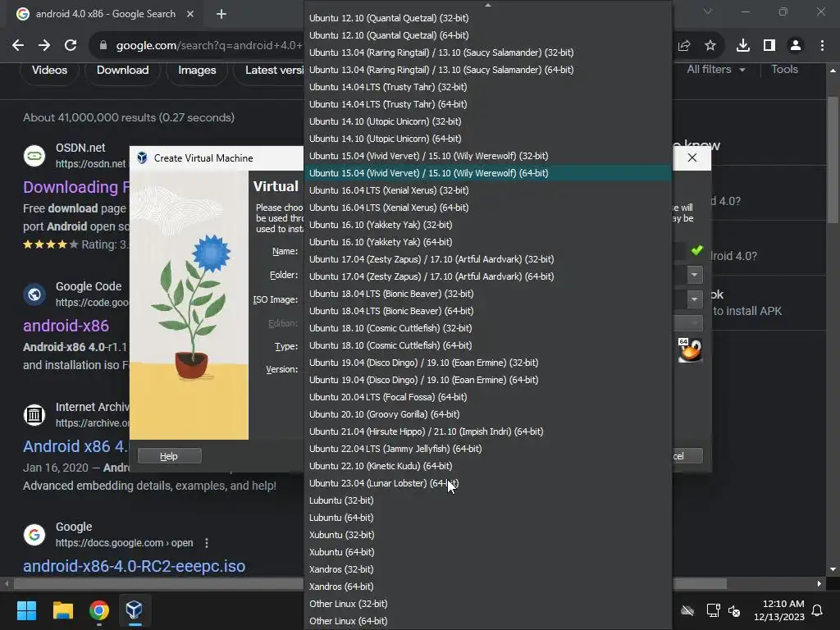Open the OSDN Downloading result link
Viewport: 840px width, 630px height.
[x=76, y=187]
